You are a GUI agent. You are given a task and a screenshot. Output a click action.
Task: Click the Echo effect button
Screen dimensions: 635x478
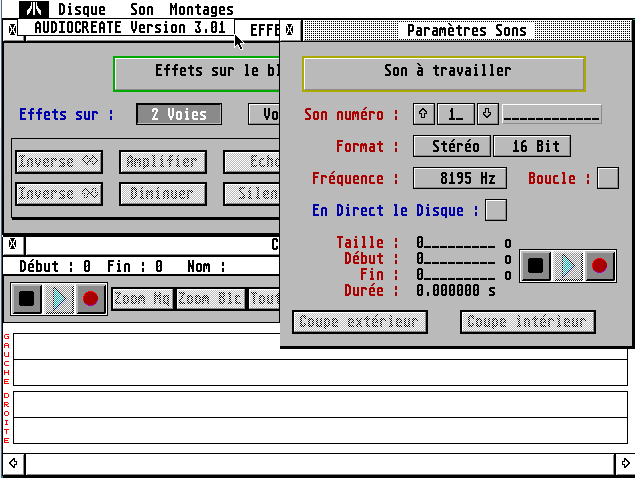[251, 162]
